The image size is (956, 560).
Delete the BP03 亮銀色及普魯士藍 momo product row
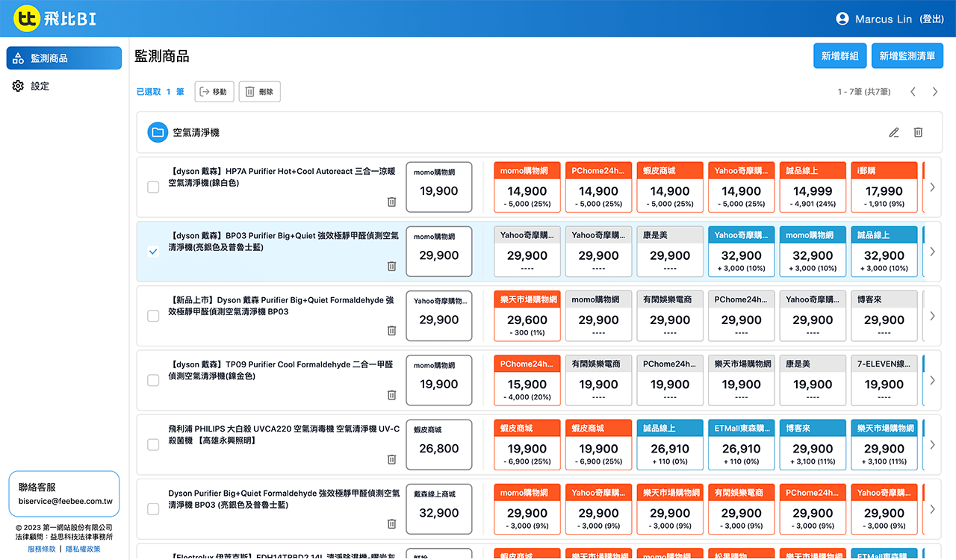pyautogui.click(x=391, y=266)
